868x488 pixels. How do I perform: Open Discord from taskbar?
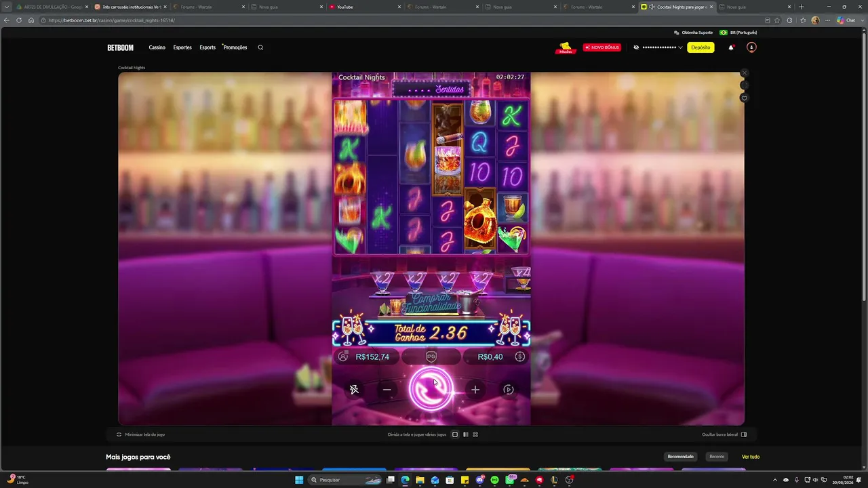pos(480,480)
